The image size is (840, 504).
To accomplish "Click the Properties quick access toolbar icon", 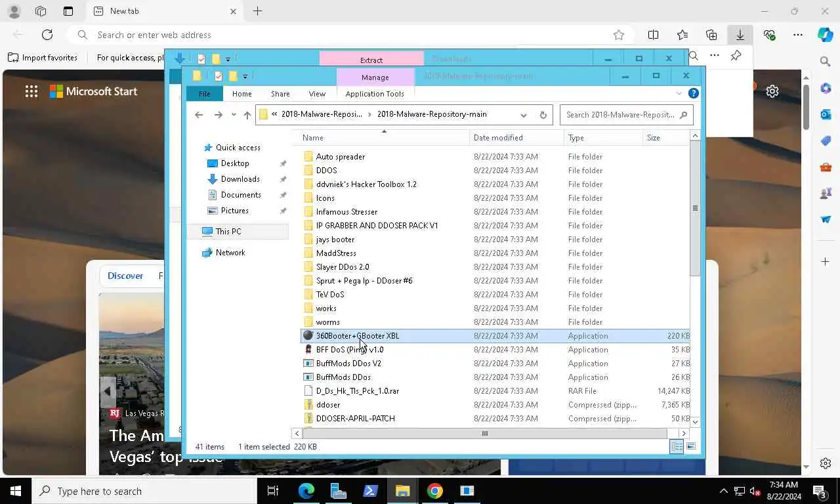I will pyautogui.click(x=219, y=76).
